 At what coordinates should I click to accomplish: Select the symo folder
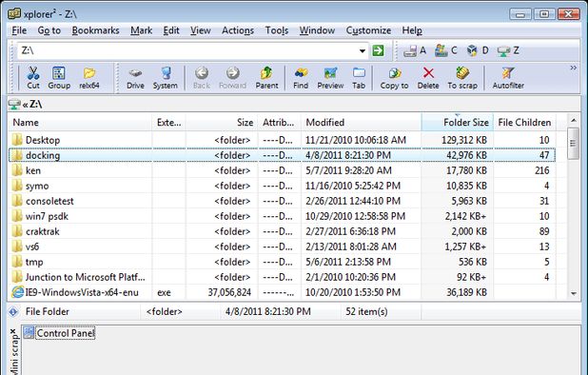coord(282,186)
